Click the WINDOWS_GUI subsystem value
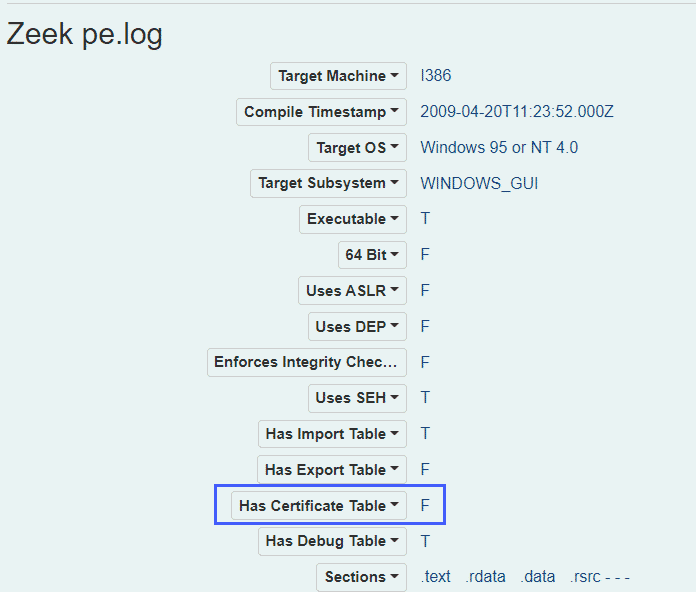Viewport: 696px width, 592px height. click(x=479, y=183)
